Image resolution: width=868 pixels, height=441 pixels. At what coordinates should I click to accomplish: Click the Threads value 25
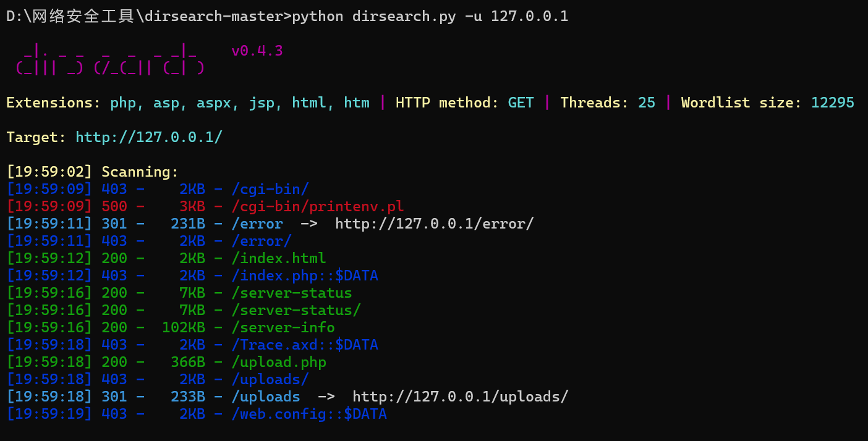tap(647, 103)
